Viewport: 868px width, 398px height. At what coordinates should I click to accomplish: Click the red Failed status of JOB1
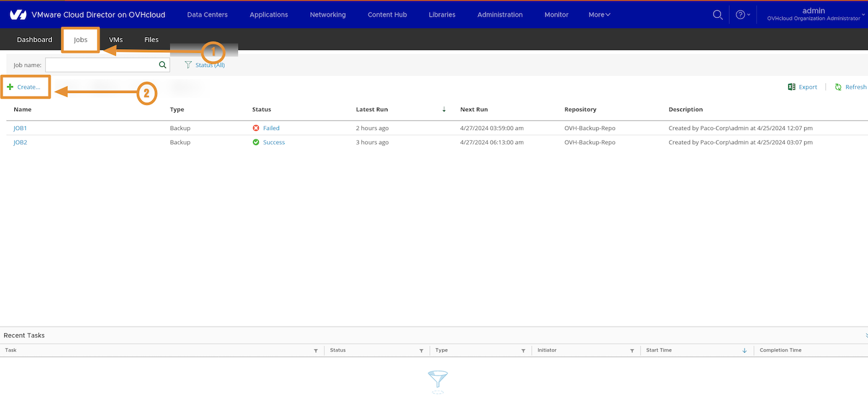pos(271,128)
